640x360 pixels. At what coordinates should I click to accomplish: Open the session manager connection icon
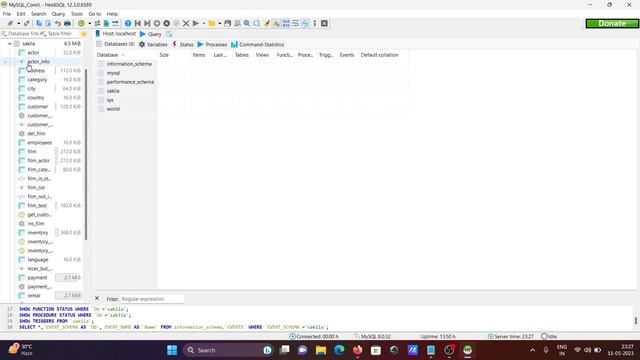[10, 23]
